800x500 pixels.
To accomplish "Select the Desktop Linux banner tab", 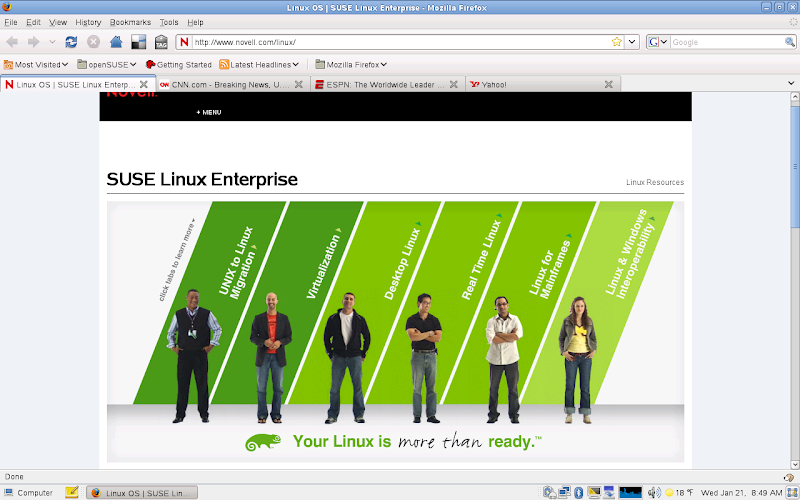I will pos(403,260).
